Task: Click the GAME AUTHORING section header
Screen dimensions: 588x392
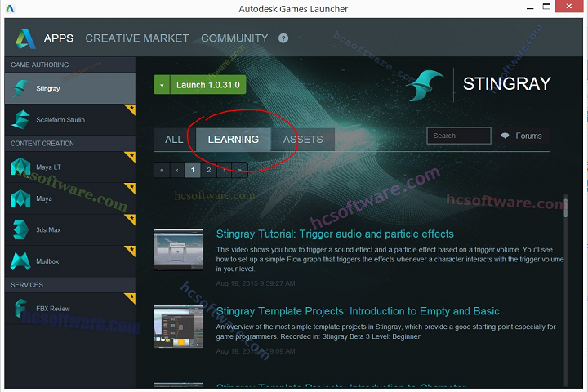Action: (x=70, y=65)
